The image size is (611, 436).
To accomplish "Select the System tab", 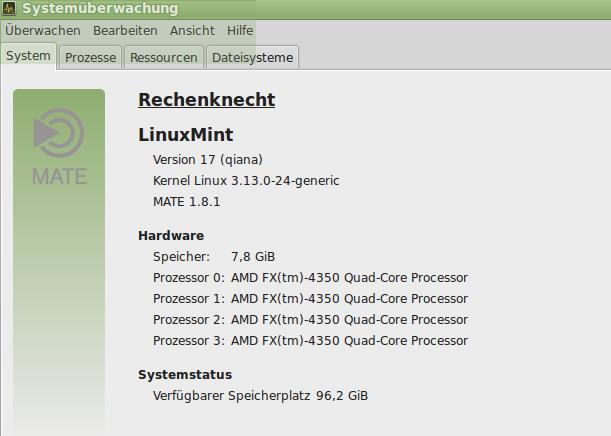I will coord(28,56).
